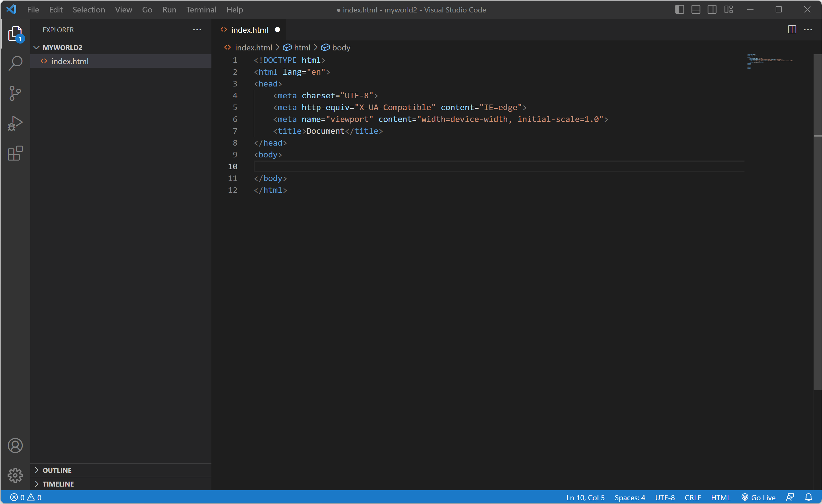
Task: Split the editor to the right
Action: click(791, 30)
